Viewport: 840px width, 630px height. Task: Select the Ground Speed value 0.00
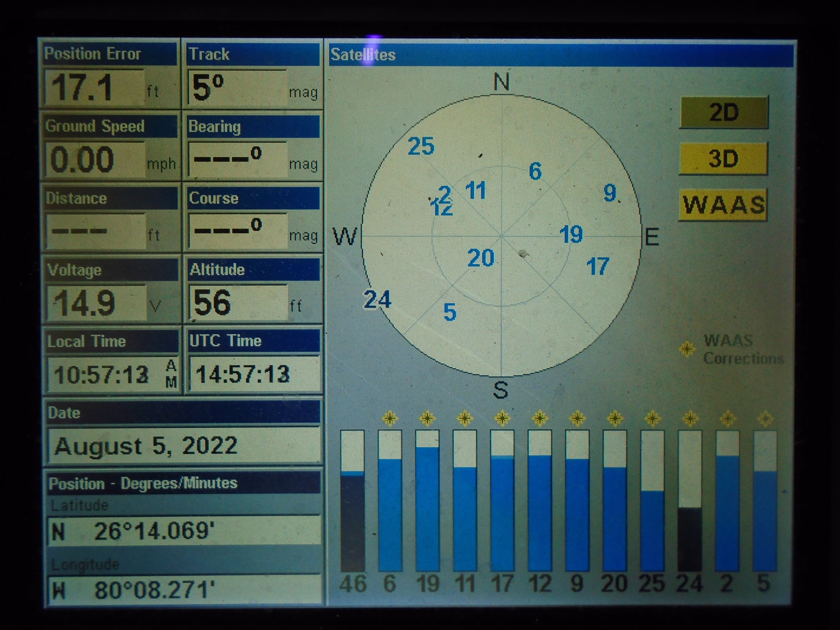coord(95,160)
